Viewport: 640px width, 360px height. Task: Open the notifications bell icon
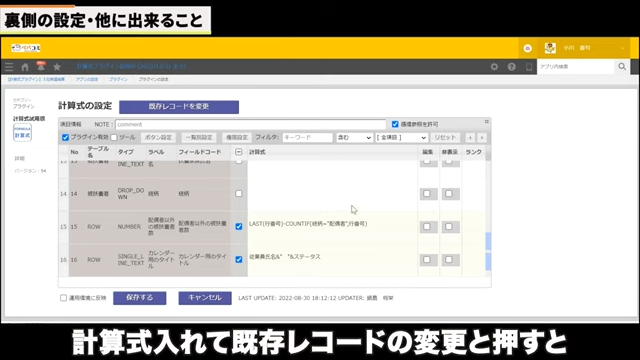click(x=40, y=66)
